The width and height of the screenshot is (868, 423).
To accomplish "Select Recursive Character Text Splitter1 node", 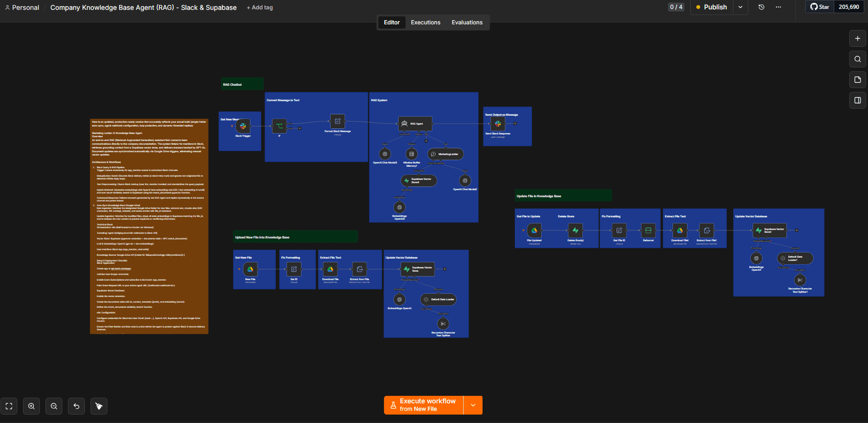I will tap(800, 280).
